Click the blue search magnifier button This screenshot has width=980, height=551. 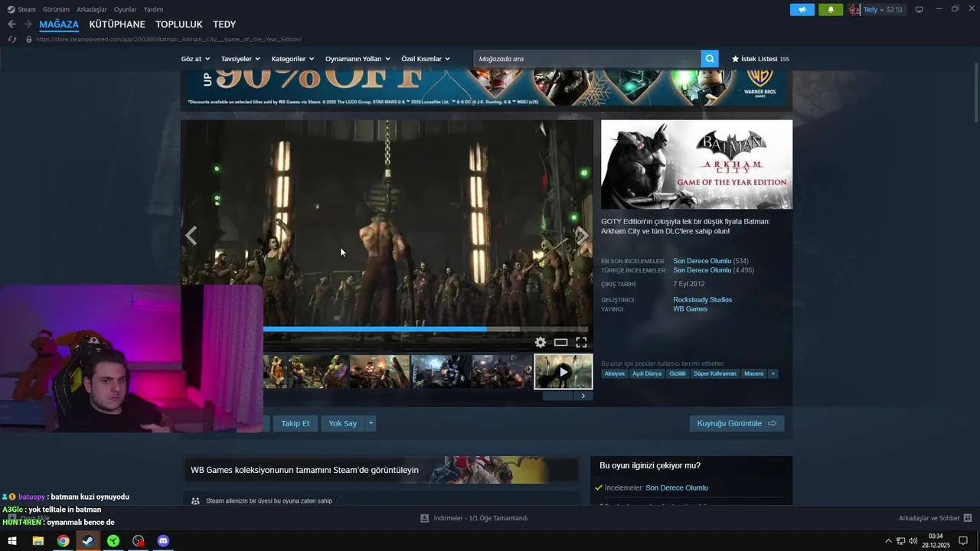[710, 59]
